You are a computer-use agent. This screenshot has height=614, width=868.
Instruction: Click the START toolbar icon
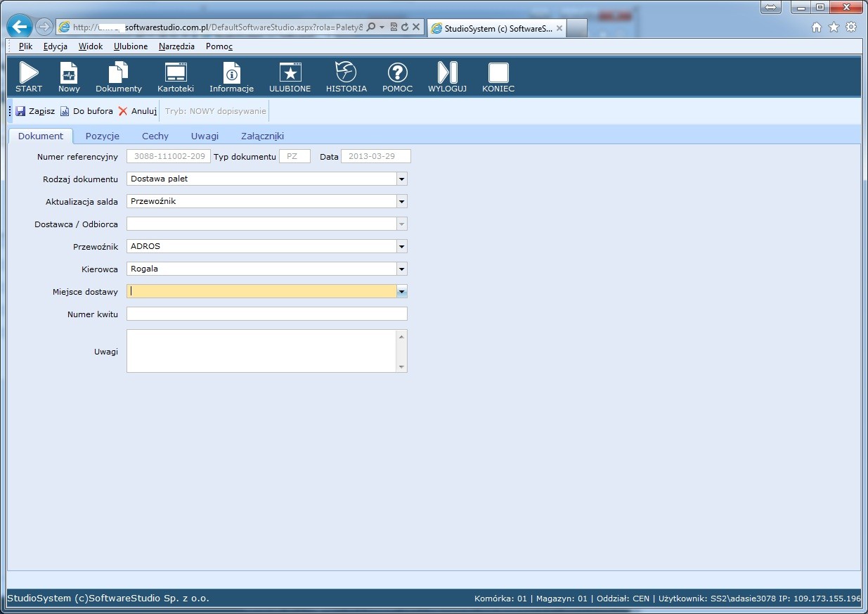click(29, 77)
